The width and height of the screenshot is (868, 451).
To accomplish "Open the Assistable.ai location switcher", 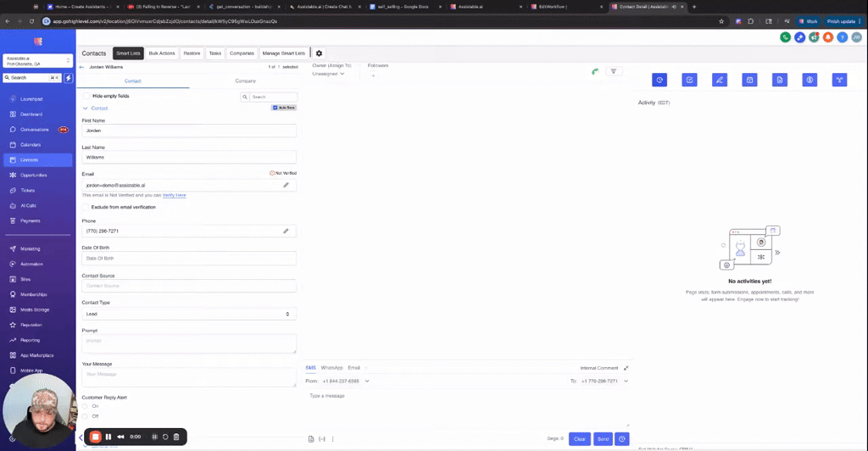I will 37,61.
